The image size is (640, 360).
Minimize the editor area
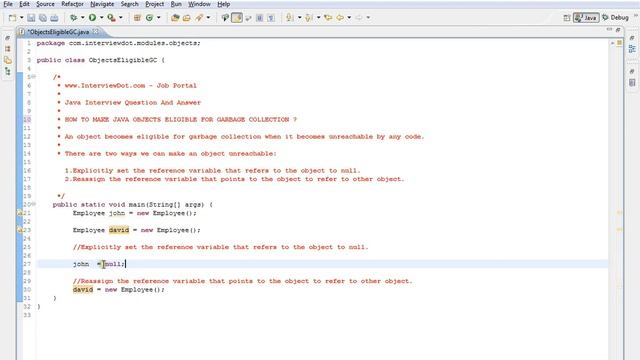tap(609, 30)
